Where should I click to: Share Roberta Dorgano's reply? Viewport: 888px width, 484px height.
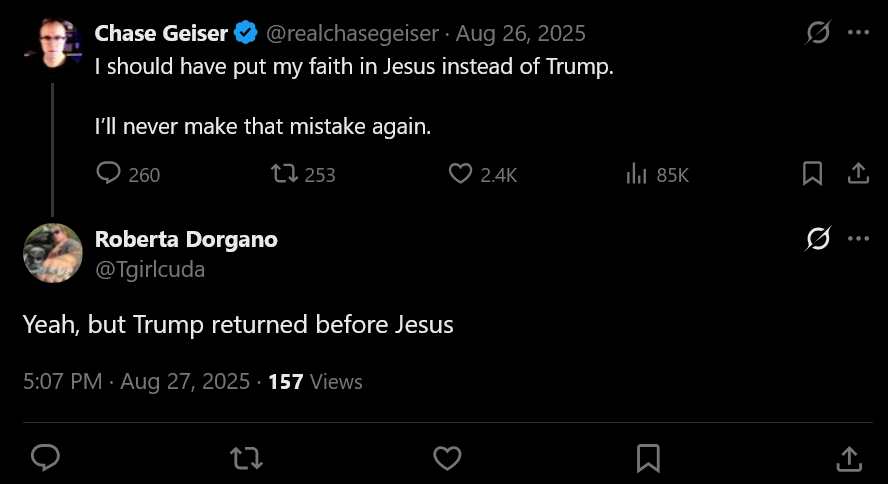pos(849,458)
